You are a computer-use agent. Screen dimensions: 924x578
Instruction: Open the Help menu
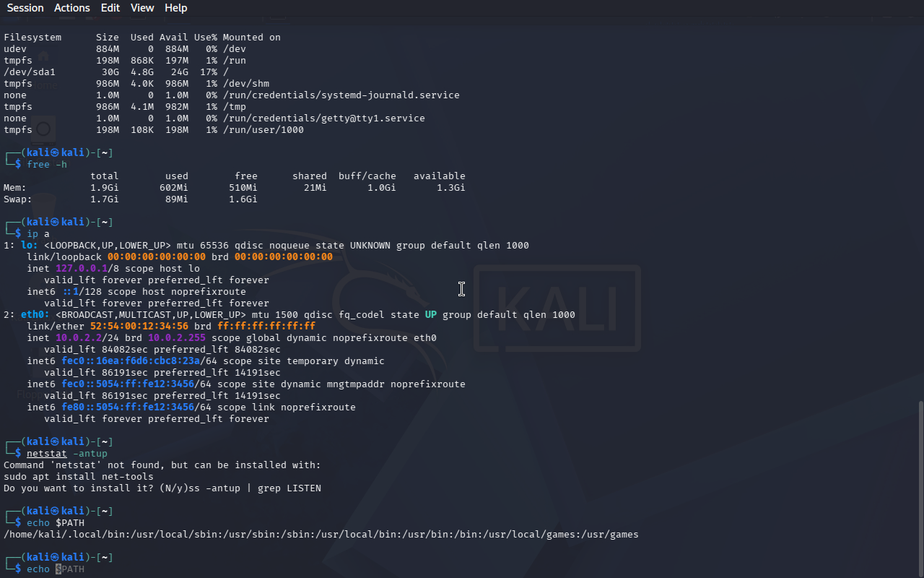[x=175, y=8]
